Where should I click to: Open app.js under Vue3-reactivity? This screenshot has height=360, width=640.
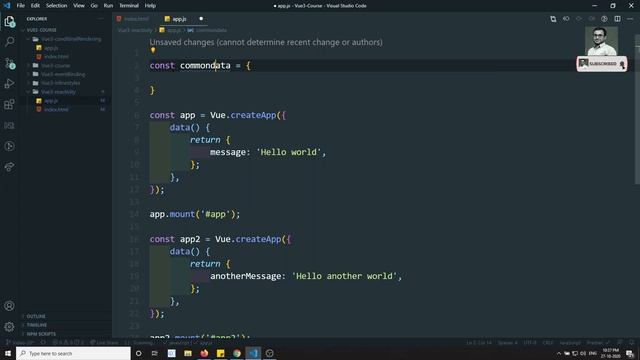[51, 100]
